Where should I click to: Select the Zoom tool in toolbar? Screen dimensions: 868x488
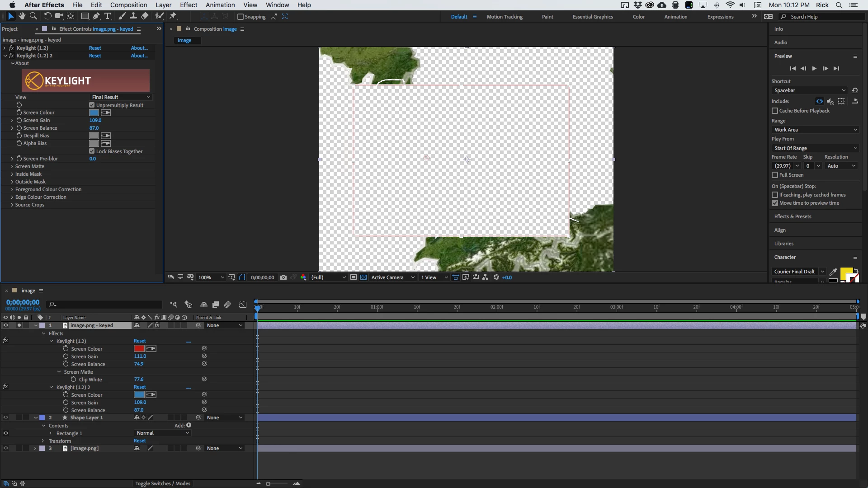33,16
